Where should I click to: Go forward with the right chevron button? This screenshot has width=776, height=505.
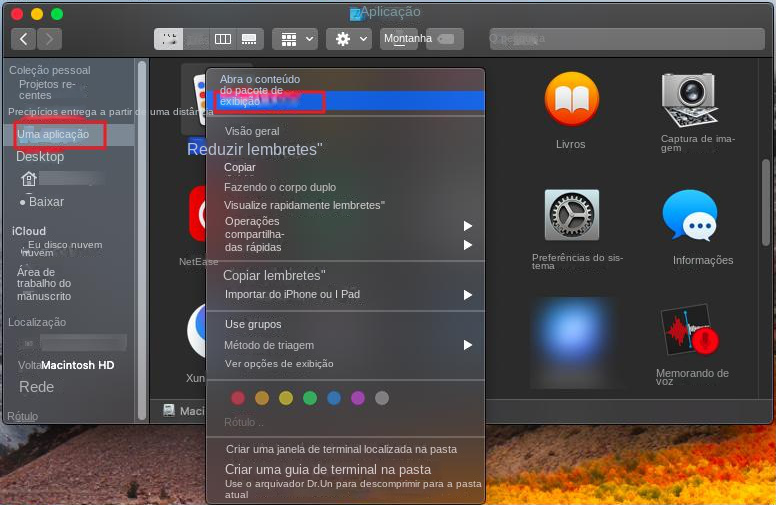[49, 39]
